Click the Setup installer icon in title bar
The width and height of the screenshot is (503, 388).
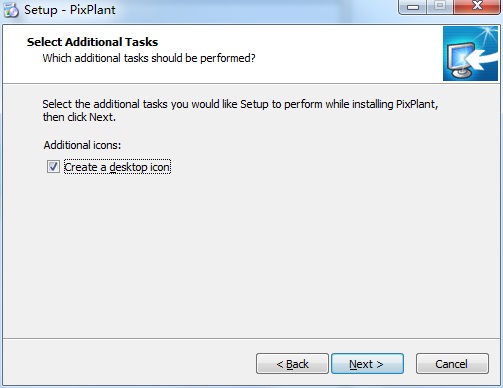coord(11,10)
